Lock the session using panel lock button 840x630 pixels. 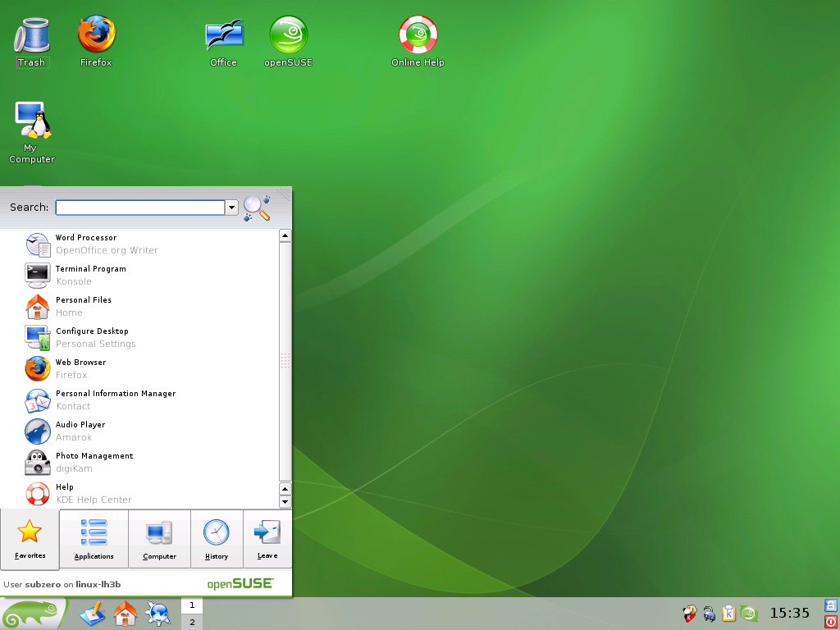pos(831,606)
